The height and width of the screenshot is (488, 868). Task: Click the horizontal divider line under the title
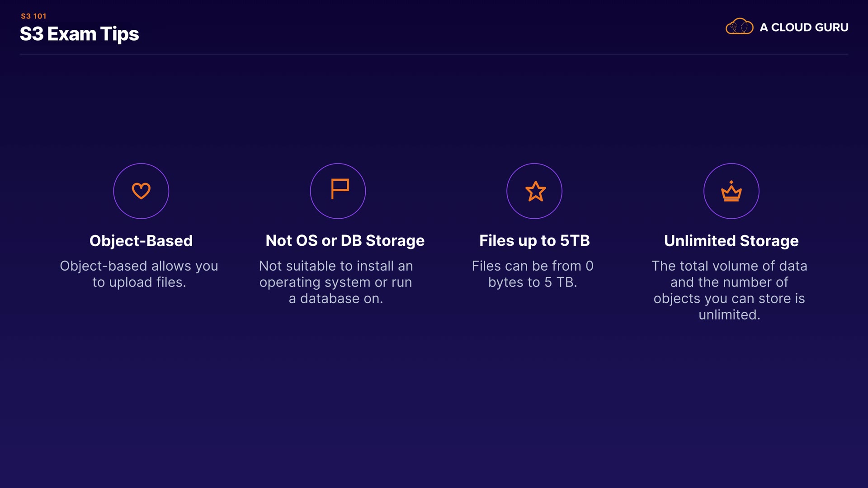pyautogui.click(x=434, y=54)
